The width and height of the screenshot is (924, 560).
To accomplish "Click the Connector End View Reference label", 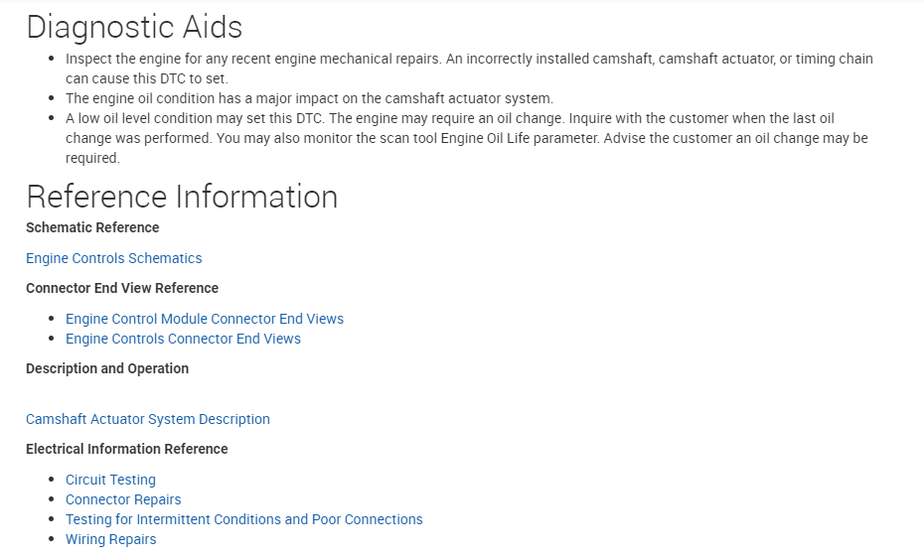I will point(122,288).
